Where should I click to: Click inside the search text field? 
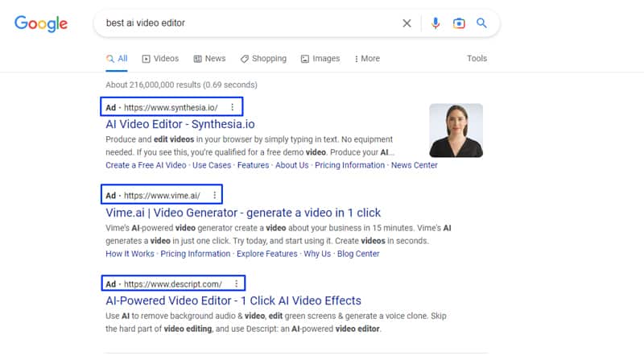pos(242,23)
